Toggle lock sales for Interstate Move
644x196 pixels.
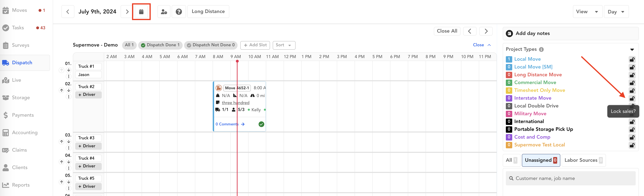(x=632, y=98)
